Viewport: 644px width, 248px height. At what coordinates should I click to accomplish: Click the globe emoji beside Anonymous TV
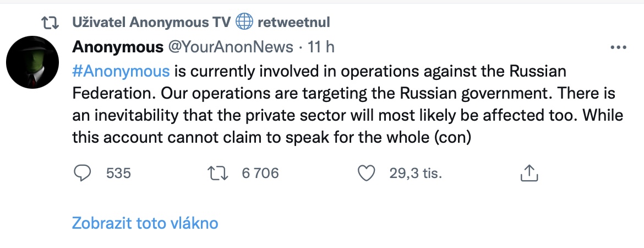point(244,22)
